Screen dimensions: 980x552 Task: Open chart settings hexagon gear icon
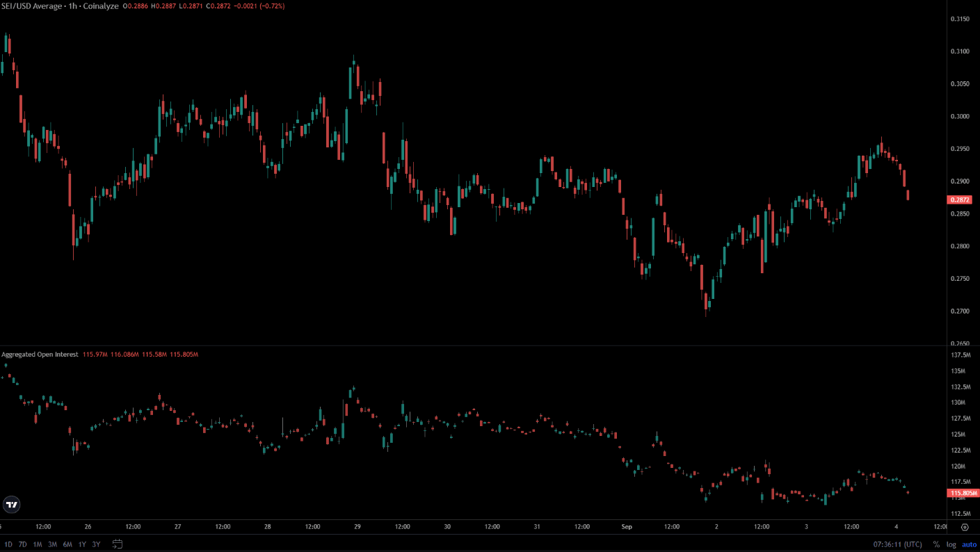click(964, 527)
